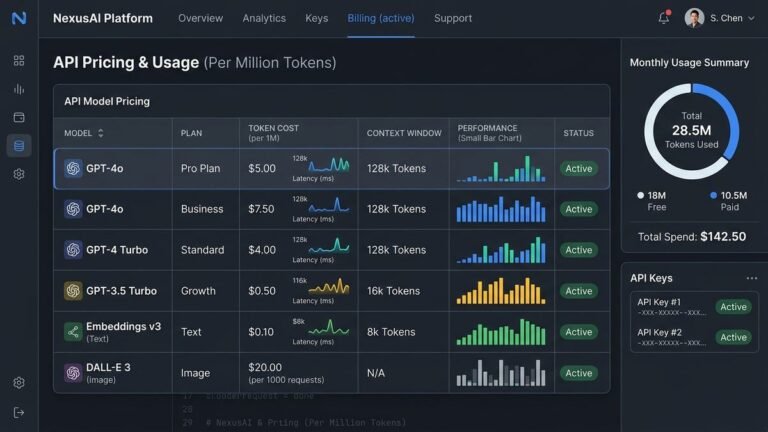Click the GPT-4o Business blue performance bar chart
The height and width of the screenshot is (432, 768).
click(x=501, y=209)
